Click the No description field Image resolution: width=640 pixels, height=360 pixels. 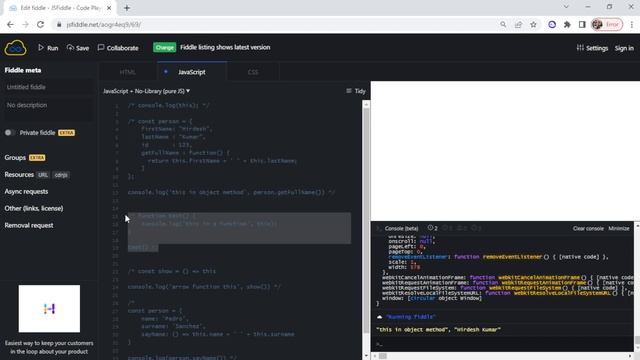tap(48, 109)
